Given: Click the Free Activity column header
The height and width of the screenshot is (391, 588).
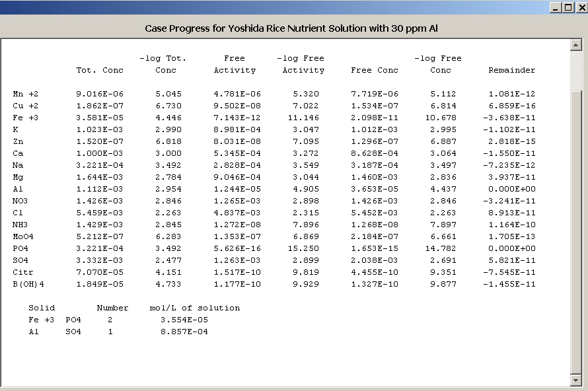Looking at the screenshot, I should click(x=235, y=64).
